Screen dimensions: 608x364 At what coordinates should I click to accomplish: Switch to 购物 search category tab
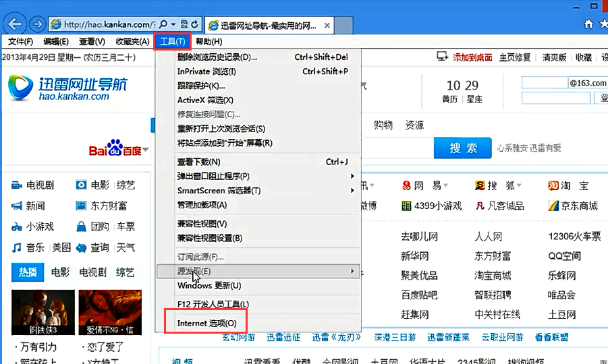[383, 125]
